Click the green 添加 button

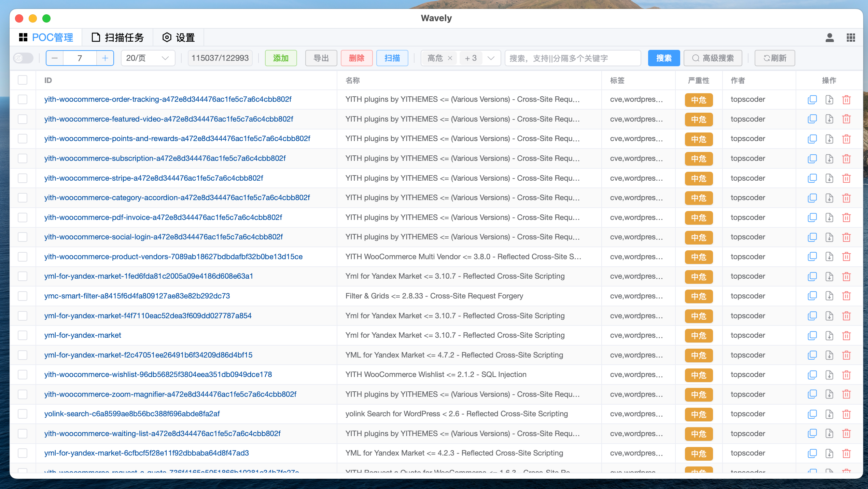pos(281,58)
